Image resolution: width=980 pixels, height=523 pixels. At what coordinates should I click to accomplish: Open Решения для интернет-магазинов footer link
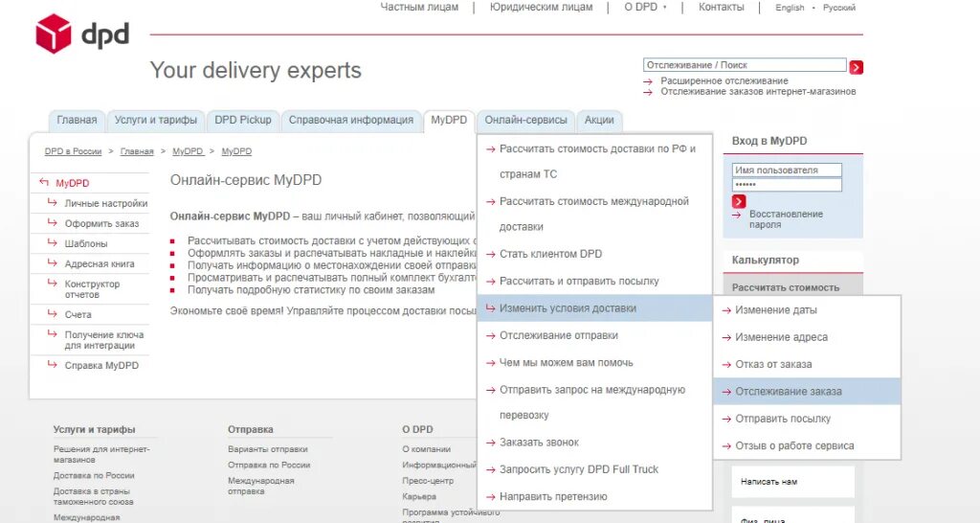[x=101, y=454]
